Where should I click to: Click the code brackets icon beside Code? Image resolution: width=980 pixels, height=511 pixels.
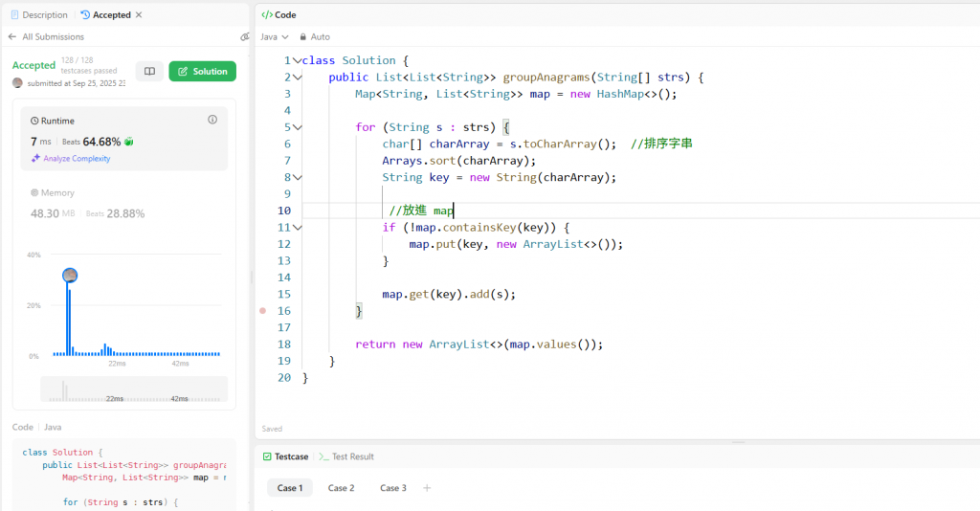pyautogui.click(x=267, y=15)
